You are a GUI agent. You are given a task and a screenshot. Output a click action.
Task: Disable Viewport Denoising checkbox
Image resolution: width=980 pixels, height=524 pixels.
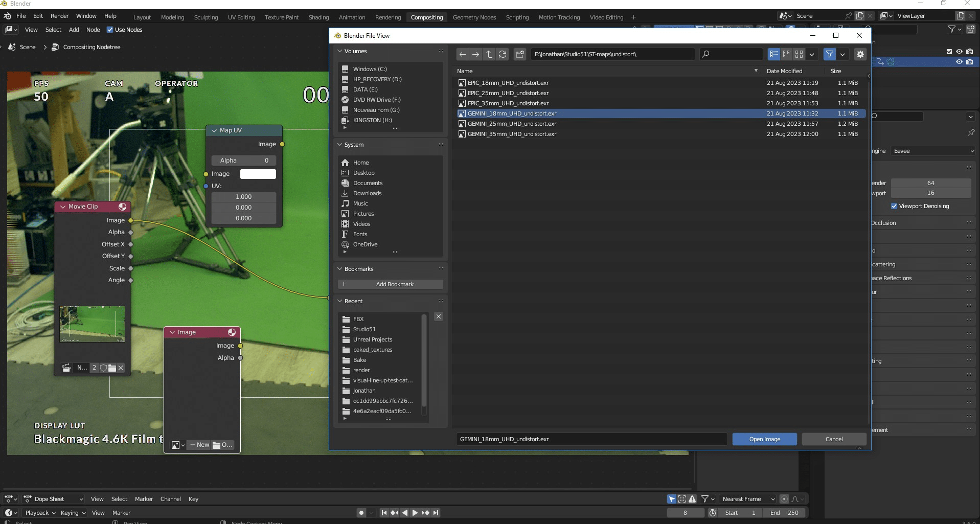[894, 206]
